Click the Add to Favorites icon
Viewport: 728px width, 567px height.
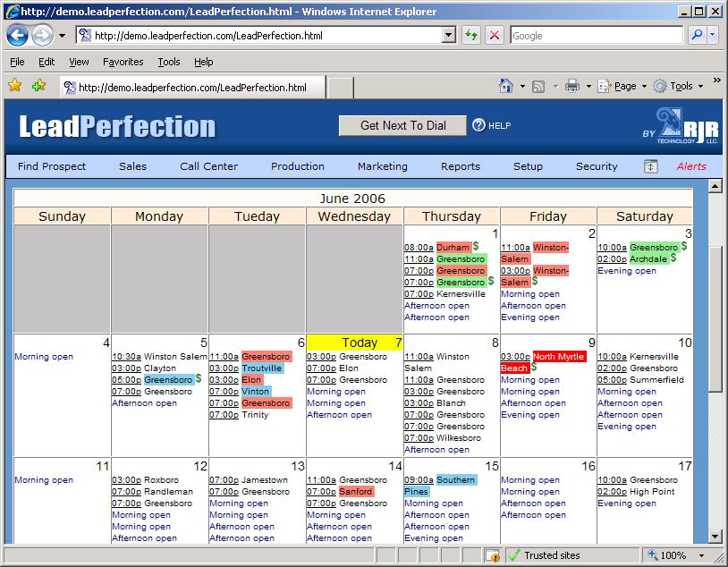pyautogui.click(x=39, y=86)
